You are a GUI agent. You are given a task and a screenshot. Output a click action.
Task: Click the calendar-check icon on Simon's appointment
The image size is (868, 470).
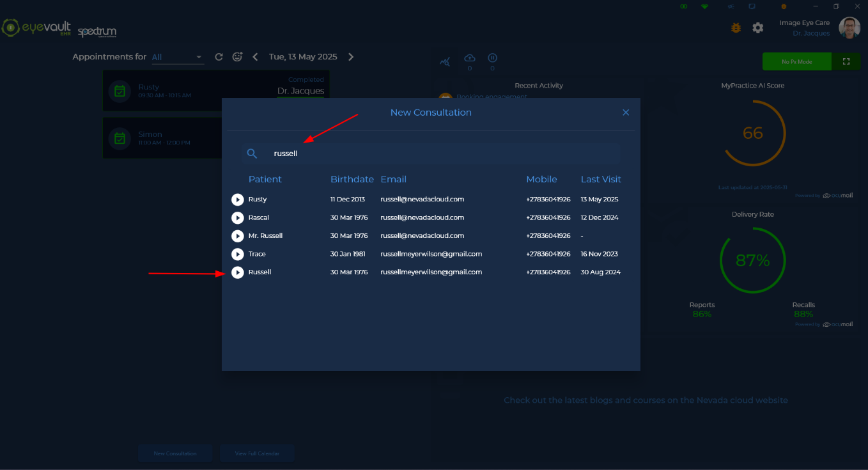(120, 138)
